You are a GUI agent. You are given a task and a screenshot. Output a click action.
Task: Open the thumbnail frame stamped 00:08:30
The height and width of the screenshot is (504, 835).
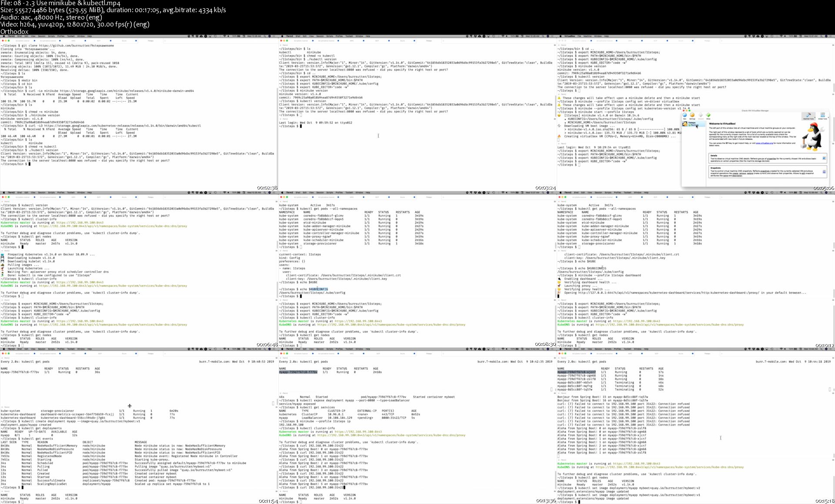417,269
